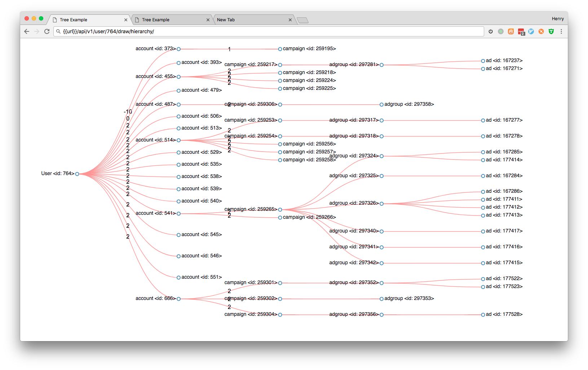Collapse the account 541 node circle
The height and width of the screenshot is (370, 588).
[x=178, y=214]
